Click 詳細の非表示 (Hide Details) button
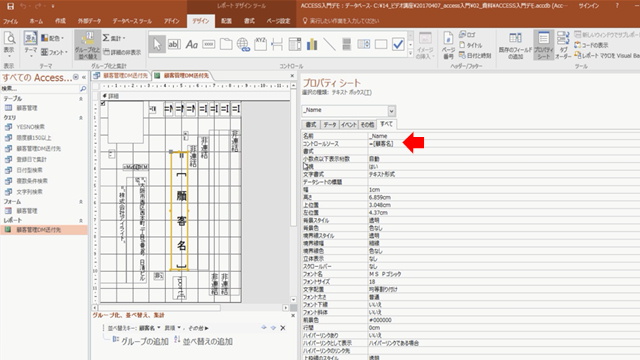This screenshot has width=640, height=360. [x=122, y=52]
